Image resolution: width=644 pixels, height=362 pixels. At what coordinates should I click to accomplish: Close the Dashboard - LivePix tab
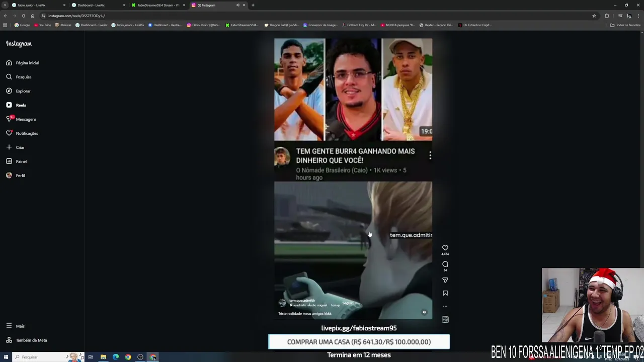pos(124,5)
